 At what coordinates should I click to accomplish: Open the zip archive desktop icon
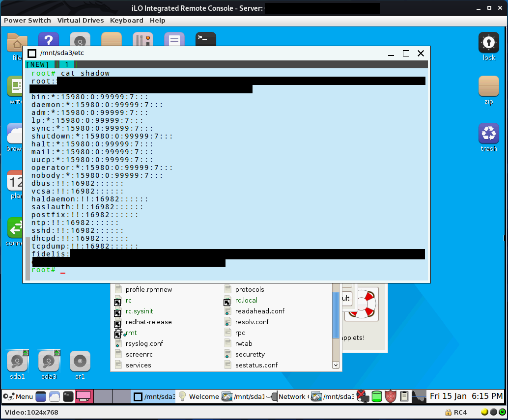tap(488, 91)
